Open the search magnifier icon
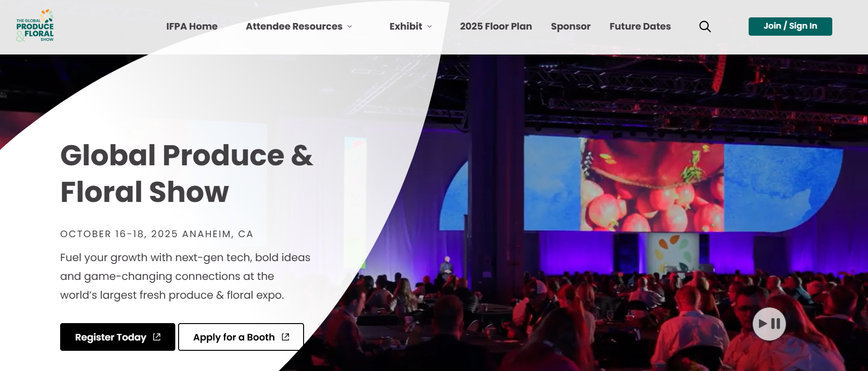Screen dimensions: 868x371 click(705, 26)
